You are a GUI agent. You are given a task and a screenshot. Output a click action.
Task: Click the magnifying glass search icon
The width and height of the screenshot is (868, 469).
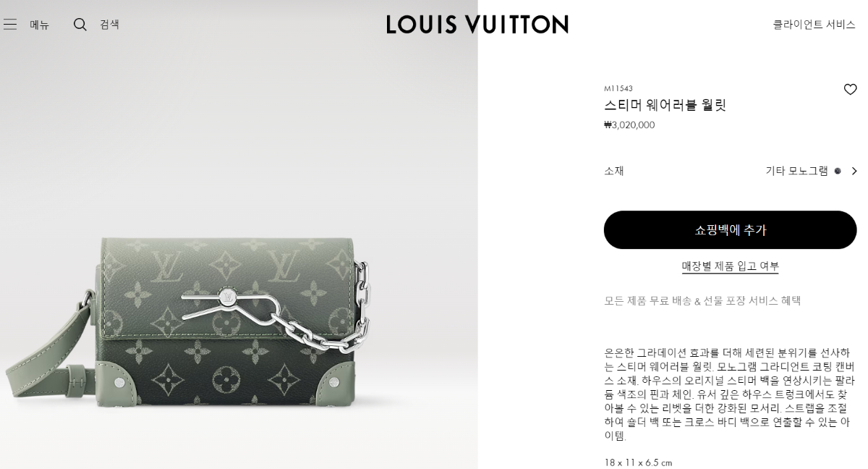[80, 25]
